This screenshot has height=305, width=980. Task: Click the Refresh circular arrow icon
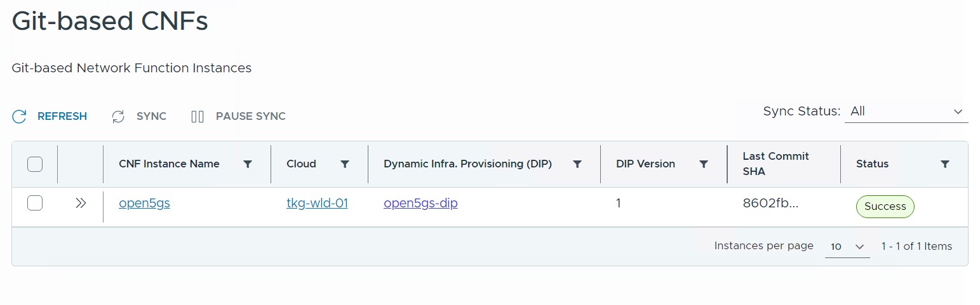pos(19,117)
